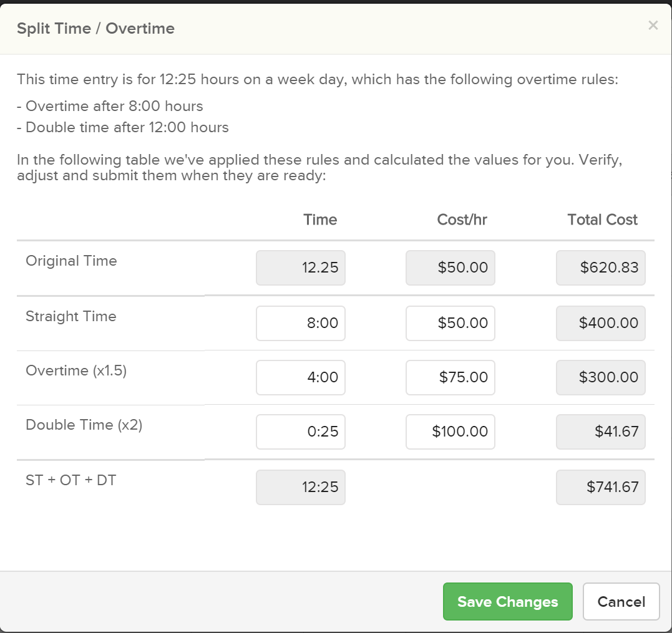672x633 pixels.
Task: Click the Overtime $300.00 total cost field
Action: click(601, 377)
